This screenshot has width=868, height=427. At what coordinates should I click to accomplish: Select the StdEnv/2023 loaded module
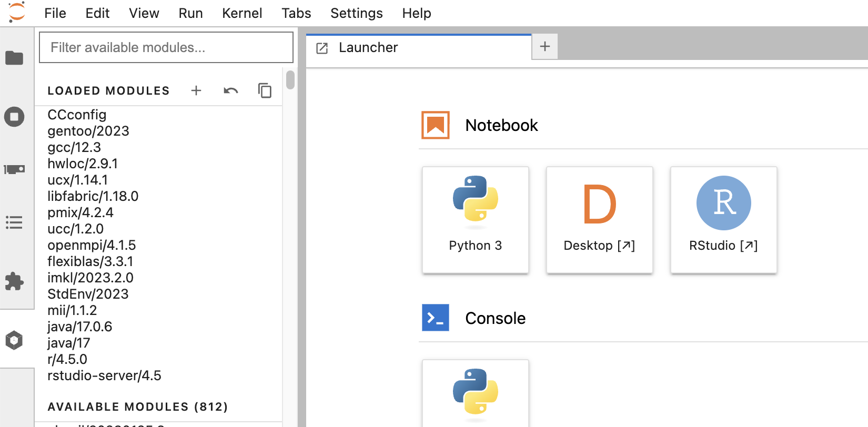tap(88, 294)
